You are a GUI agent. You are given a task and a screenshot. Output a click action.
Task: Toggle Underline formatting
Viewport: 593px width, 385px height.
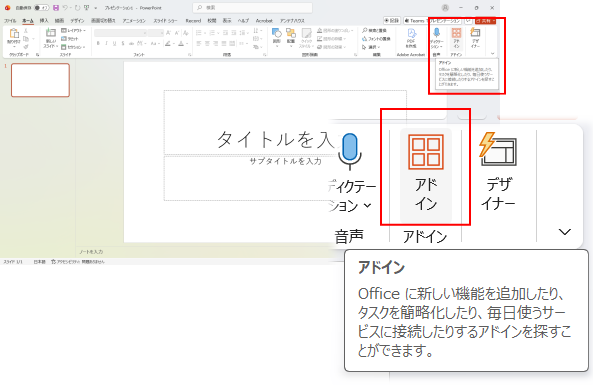115,43
